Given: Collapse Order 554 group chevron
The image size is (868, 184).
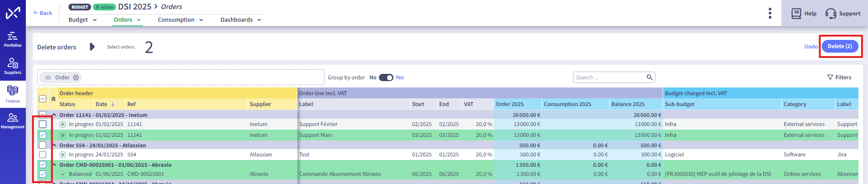Looking at the screenshot, I should pyautogui.click(x=54, y=145).
